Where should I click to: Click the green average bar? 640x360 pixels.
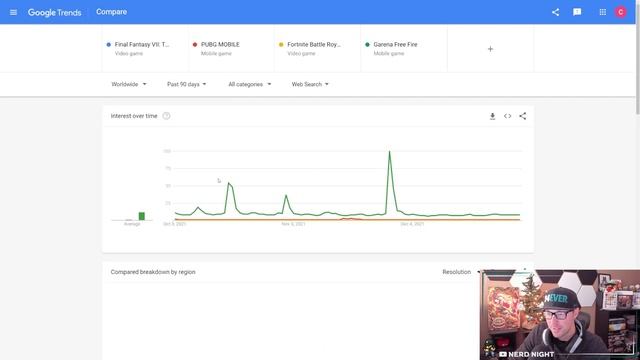tap(142, 216)
